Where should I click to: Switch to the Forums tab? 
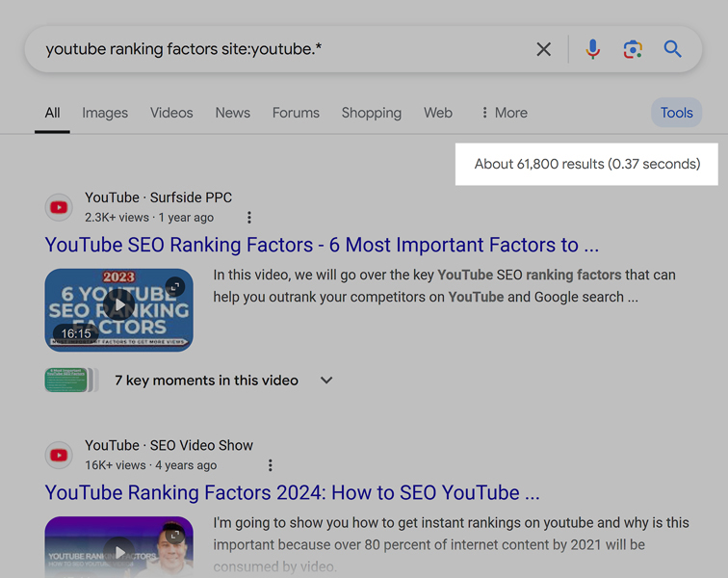coord(296,113)
